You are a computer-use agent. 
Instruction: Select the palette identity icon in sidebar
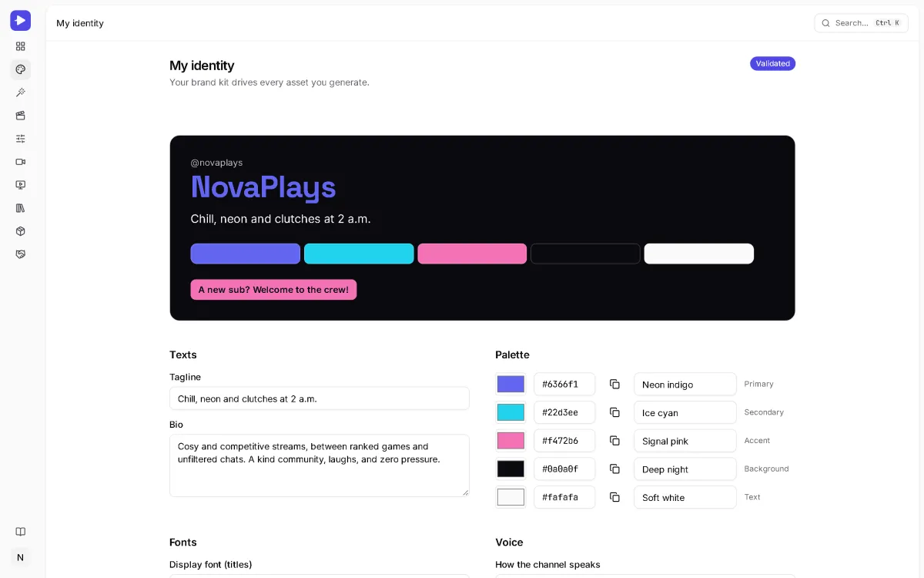(21, 69)
